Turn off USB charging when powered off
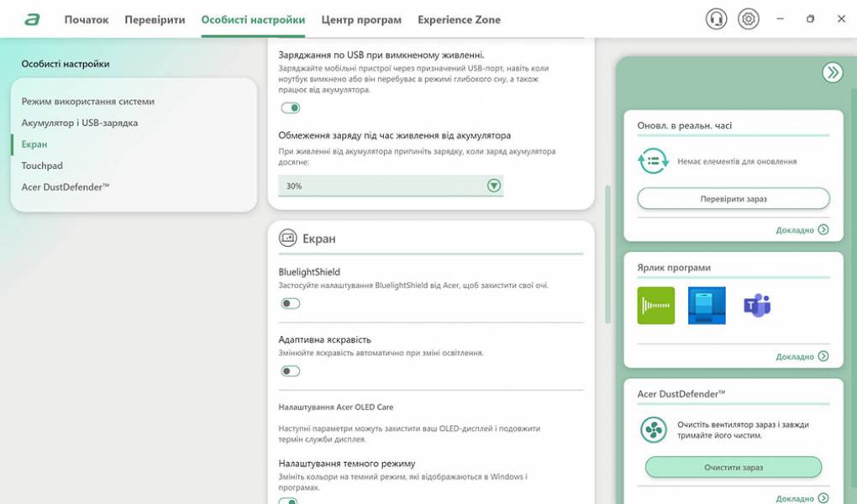Screen dimensions: 857x504 pyautogui.click(x=291, y=108)
